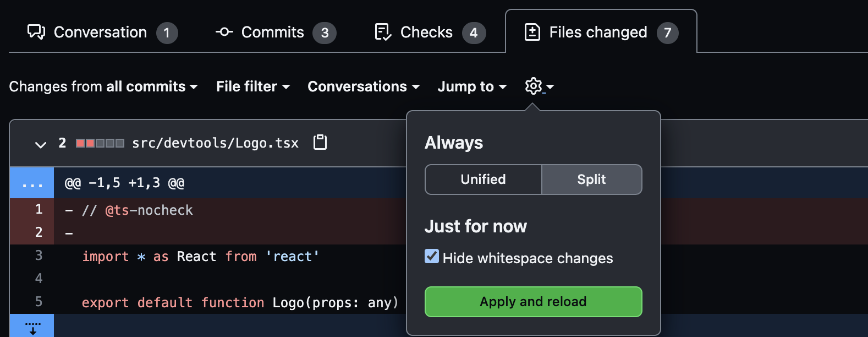This screenshot has height=337, width=868.
Task: Click the Commits tab commit icon
Action: [x=224, y=32]
